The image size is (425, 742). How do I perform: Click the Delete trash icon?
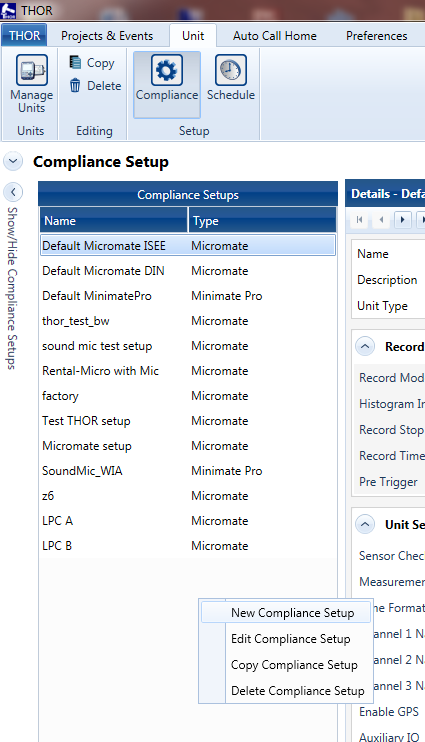point(75,86)
